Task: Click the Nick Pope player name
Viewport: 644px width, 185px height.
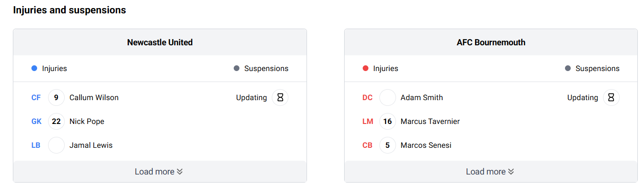Action: (x=87, y=121)
